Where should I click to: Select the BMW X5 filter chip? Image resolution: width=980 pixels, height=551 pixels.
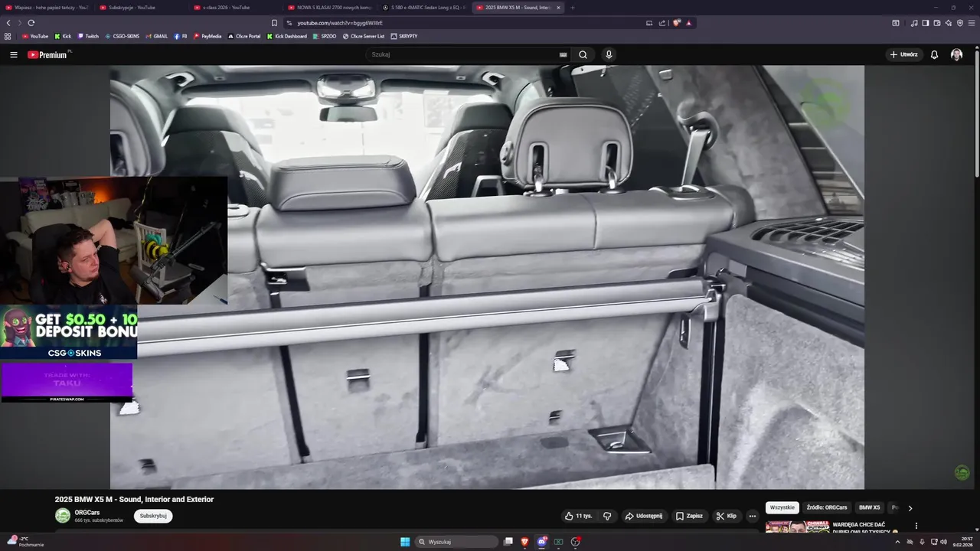click(869, 507)
